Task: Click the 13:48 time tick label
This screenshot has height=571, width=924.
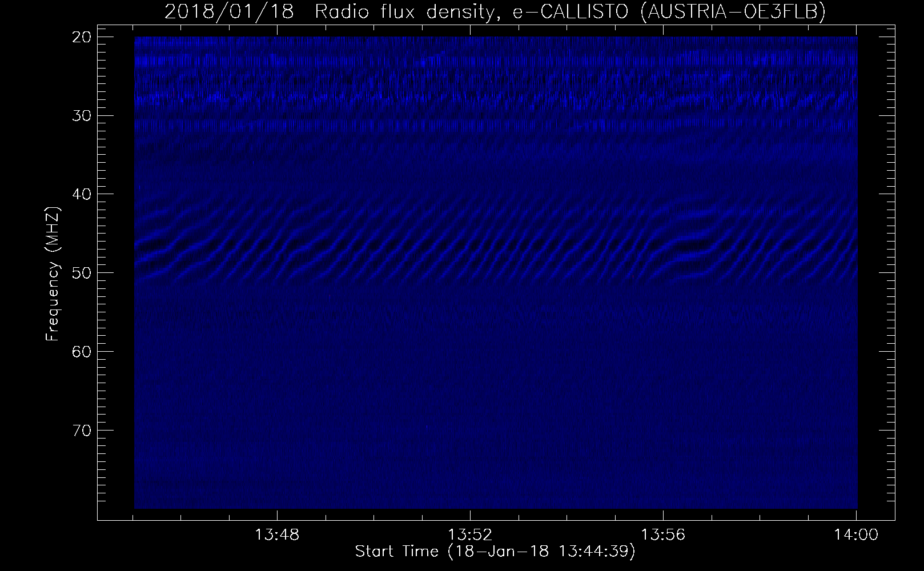Action: [x=277, y=535]
